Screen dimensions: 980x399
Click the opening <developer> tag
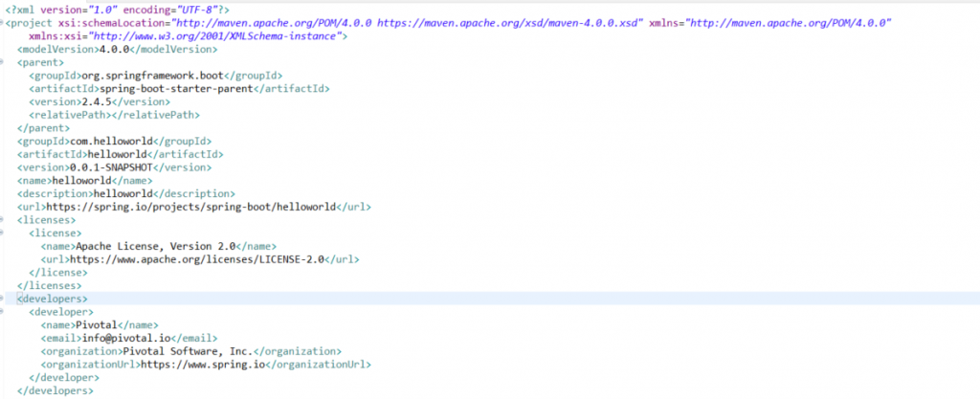61,312
